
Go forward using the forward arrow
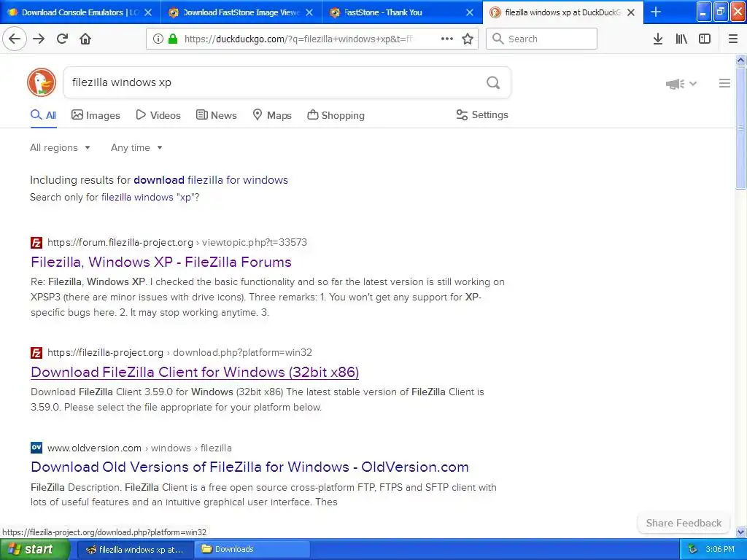39,39
